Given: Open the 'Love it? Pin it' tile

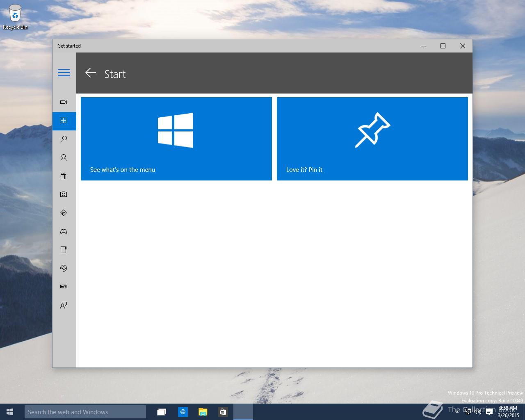Looking at the screenshot, I should (372, 139).
